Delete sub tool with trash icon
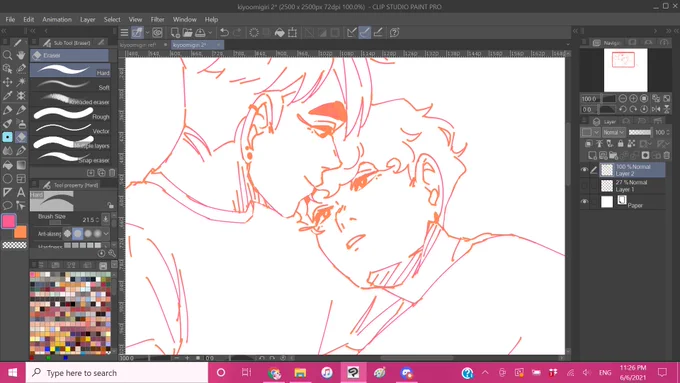Screen dimensions: 680x383 point(112,173)
